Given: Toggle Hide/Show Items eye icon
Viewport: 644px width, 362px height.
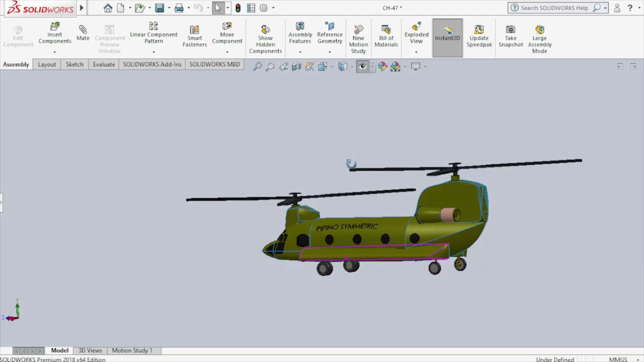Looking at the screenshot, I should 362,66.
